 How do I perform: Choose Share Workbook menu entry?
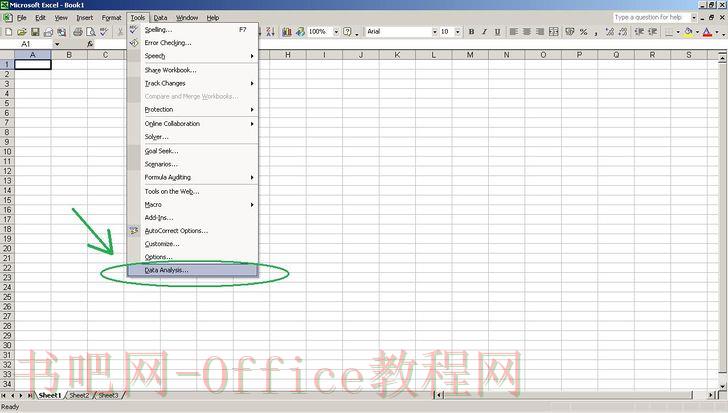193,70
